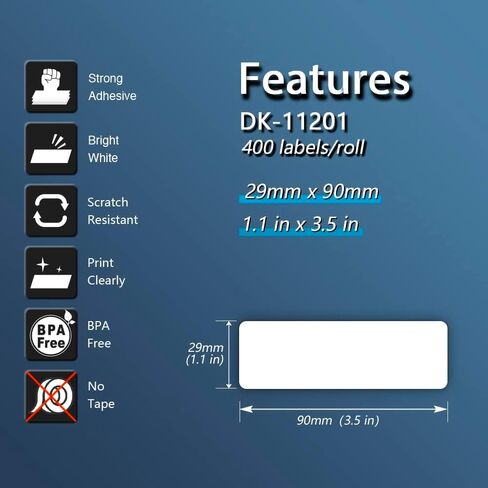Click the No Tape crossed-out icon

pyautogui.click(x=51, y=397)
